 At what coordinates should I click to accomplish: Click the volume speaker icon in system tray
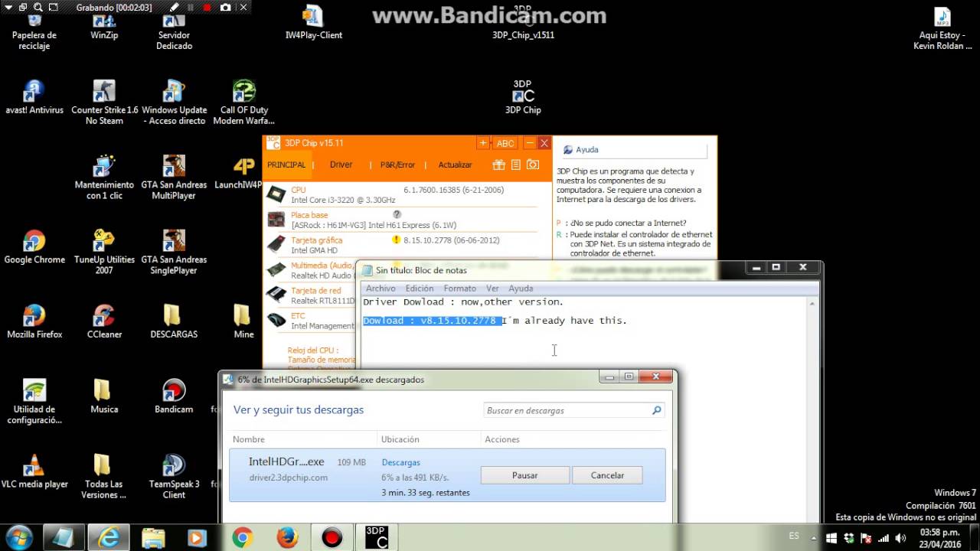900,538
